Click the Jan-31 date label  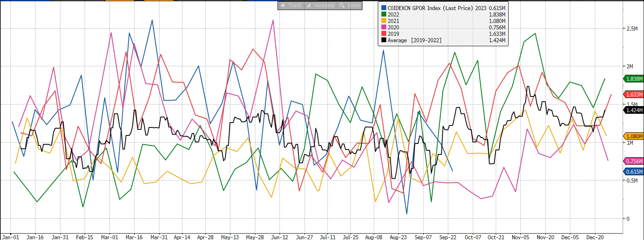[x=60, y=237]
